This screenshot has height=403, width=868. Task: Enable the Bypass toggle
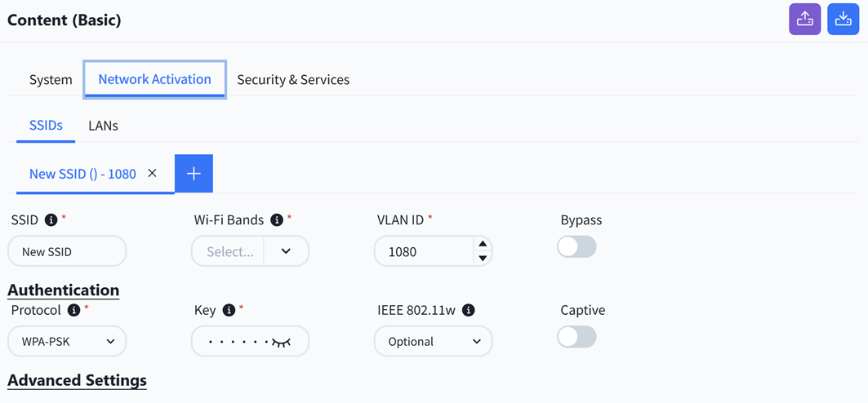point(576,246)
